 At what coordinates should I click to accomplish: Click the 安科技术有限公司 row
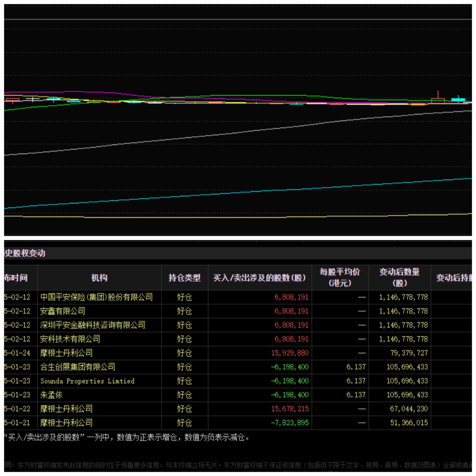[x=70, y=339]
